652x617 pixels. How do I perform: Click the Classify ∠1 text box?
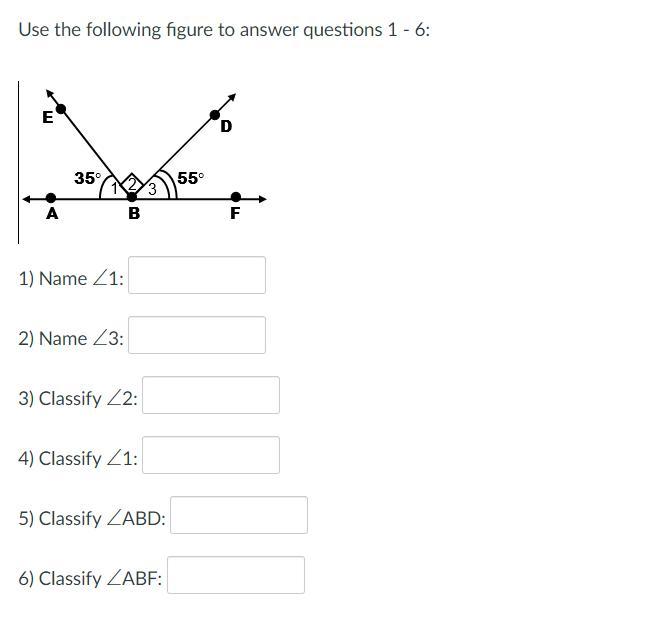(x=211, y=455)
